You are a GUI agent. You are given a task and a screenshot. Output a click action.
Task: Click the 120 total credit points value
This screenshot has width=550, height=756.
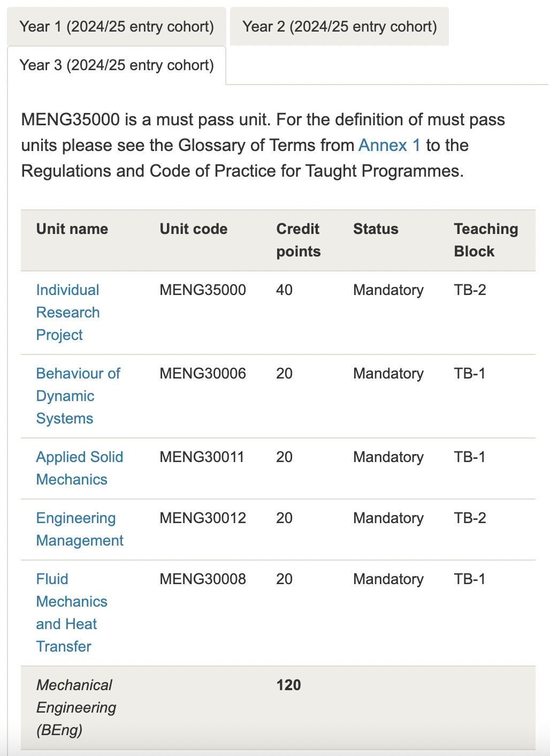(289, 685)
